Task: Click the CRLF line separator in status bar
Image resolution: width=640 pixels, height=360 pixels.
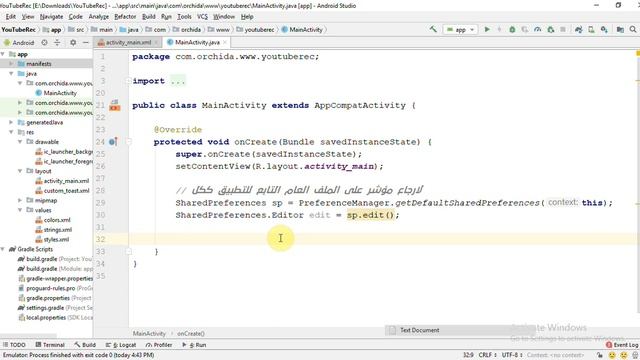Action: pos(487,355)
